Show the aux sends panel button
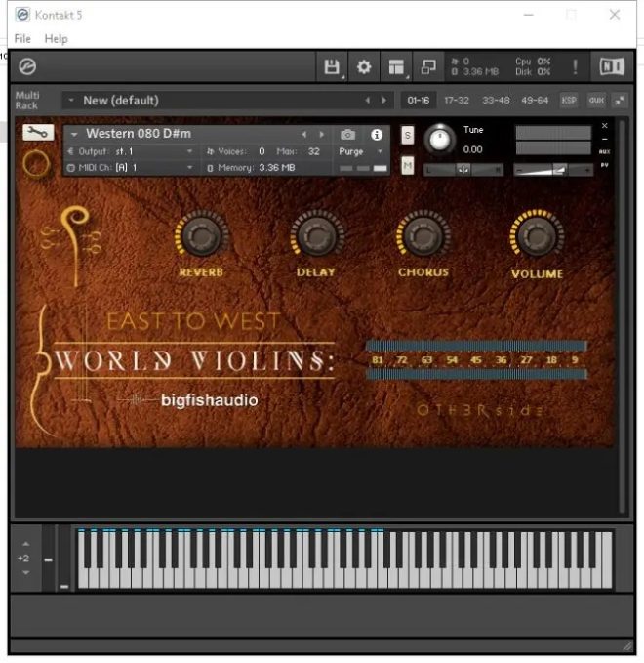Screen dimensions: 644x663 [596, 101]
